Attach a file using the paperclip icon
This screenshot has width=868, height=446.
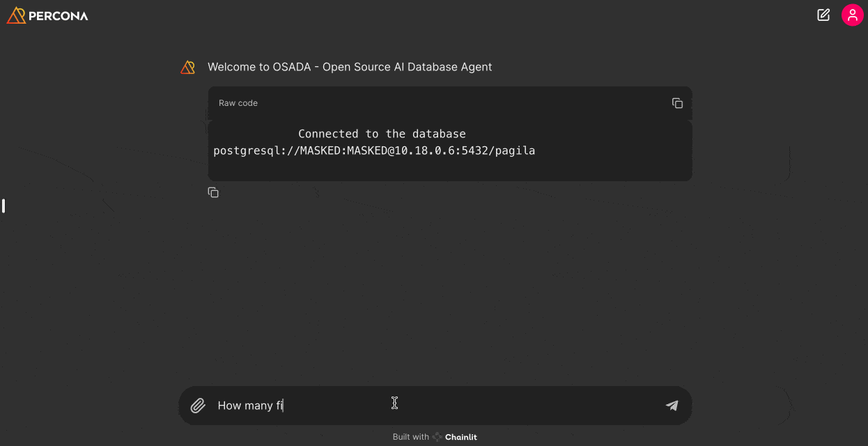tap(198, 406)
